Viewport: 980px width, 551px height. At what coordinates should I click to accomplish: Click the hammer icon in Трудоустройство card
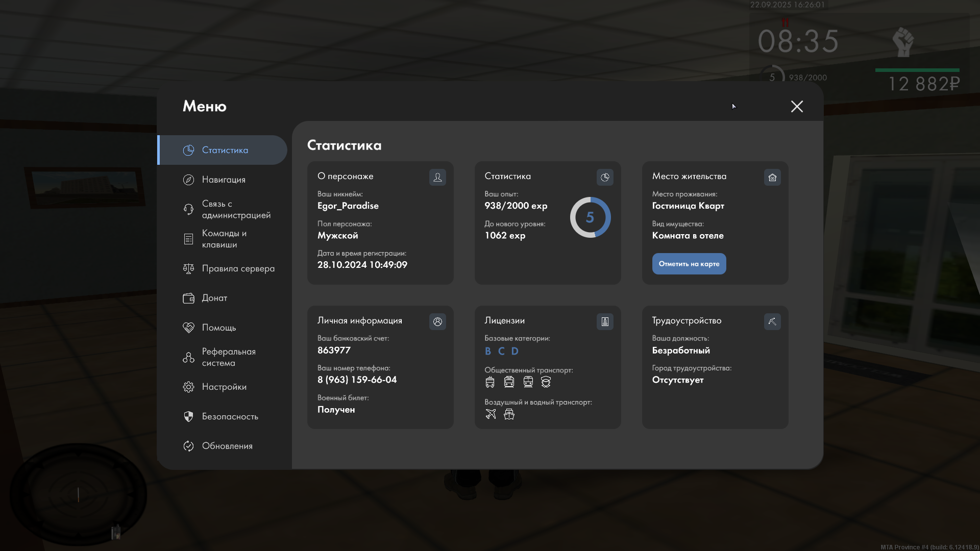pyautogui.click(x=772, y=321)
